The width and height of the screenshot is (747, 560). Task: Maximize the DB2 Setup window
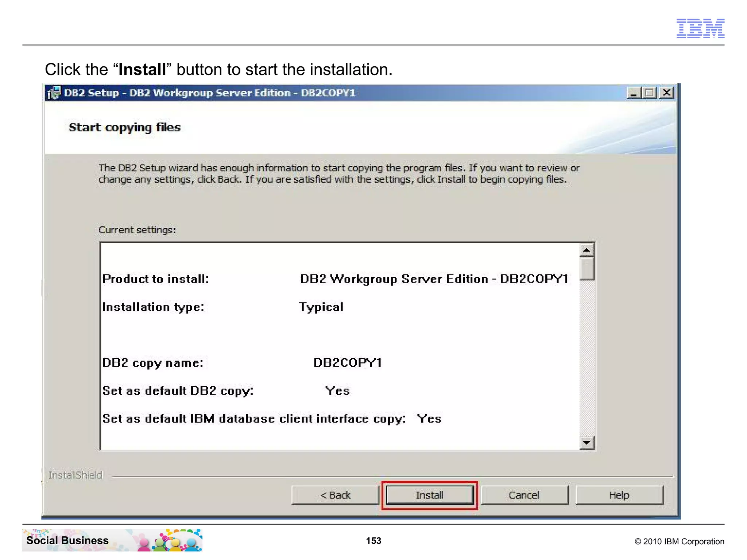pos(649,93)
